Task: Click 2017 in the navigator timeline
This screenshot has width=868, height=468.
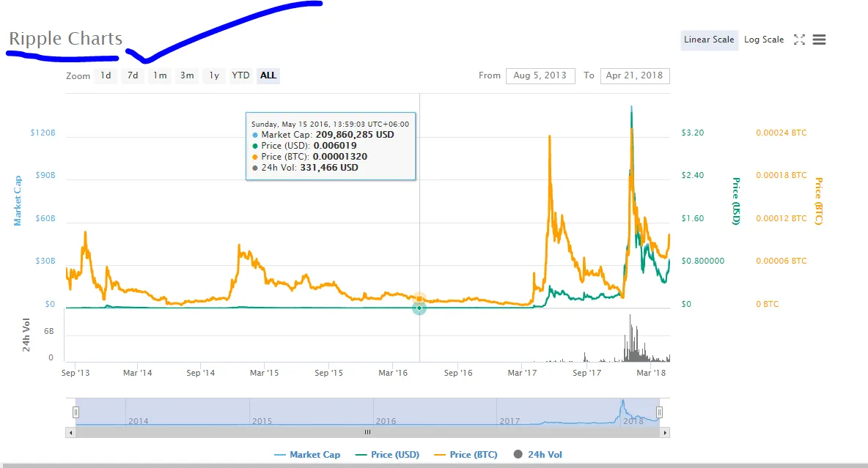Action: (510, 421)
